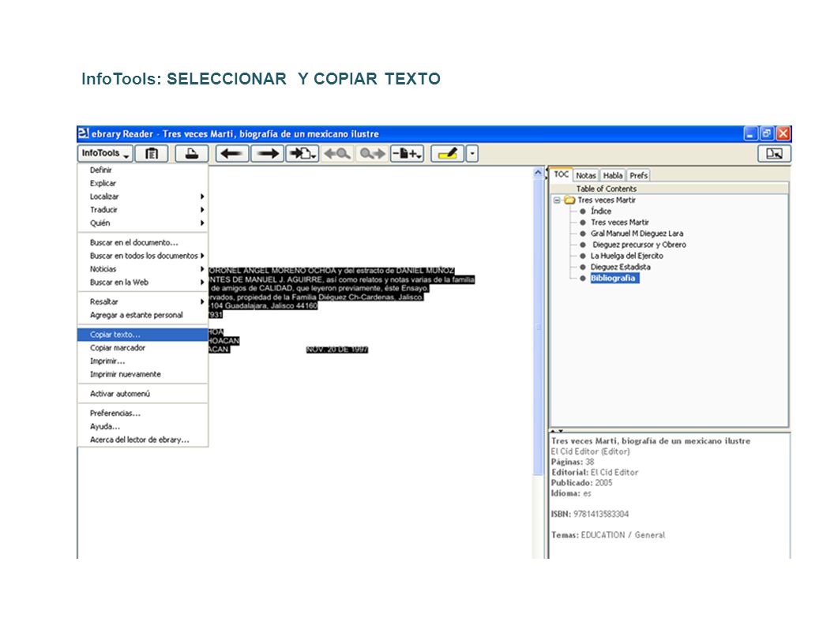834x644 pixels.
Task: Click the document scrollbar up arrow
Action: [x=538, y=172]
